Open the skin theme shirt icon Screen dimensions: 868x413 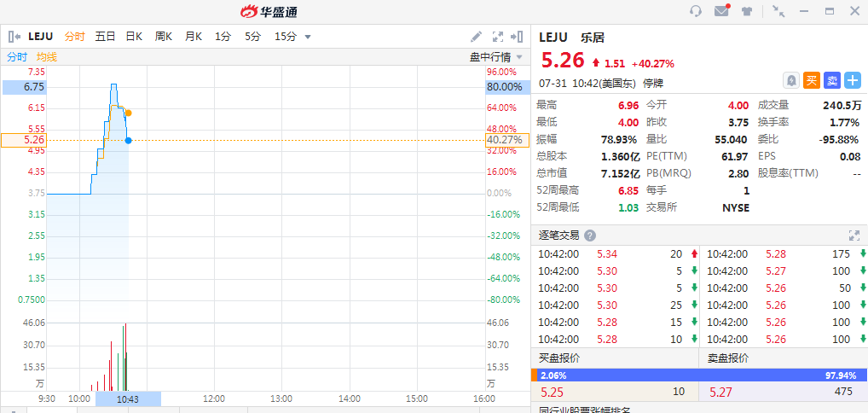point(747,11)
